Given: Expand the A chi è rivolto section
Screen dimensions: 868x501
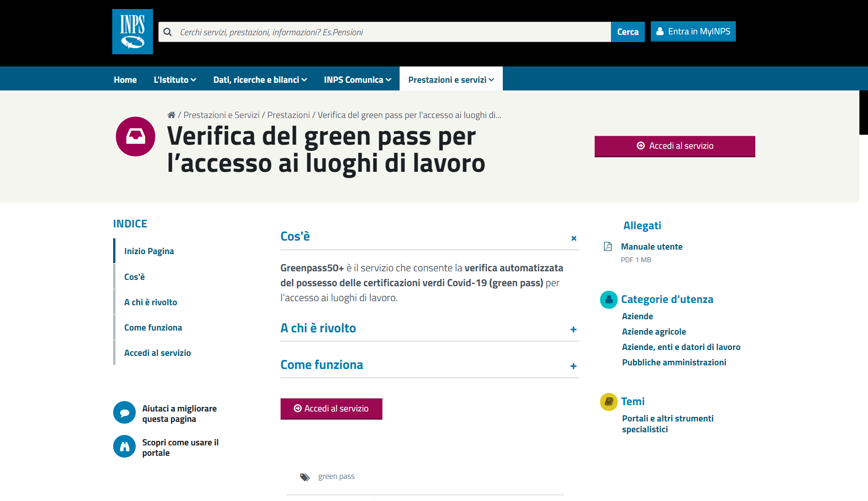Looking at the screenshot, I should (573, 330).
